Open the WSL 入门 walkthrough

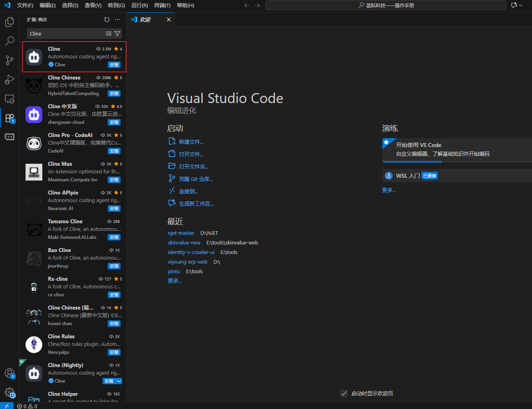(x=457, y=176)
